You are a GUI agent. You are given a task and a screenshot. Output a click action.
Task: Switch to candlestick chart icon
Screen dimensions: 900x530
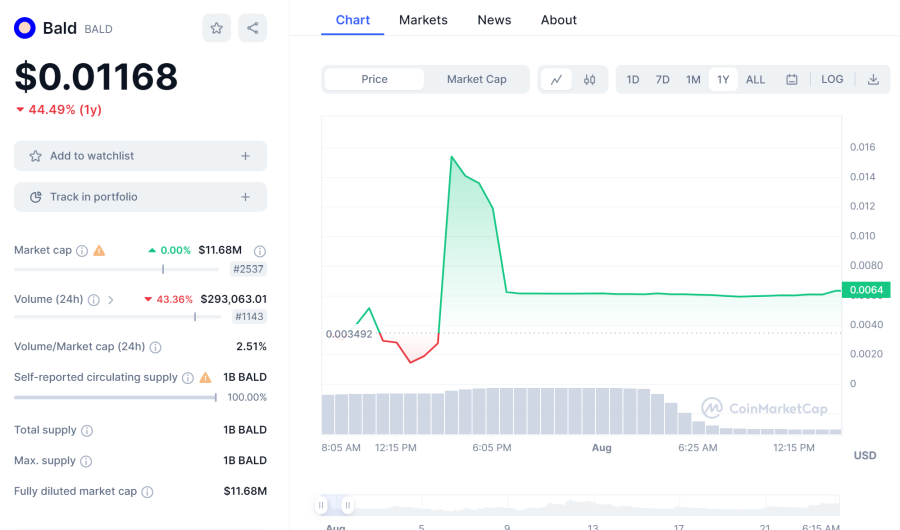coord(589,79)
